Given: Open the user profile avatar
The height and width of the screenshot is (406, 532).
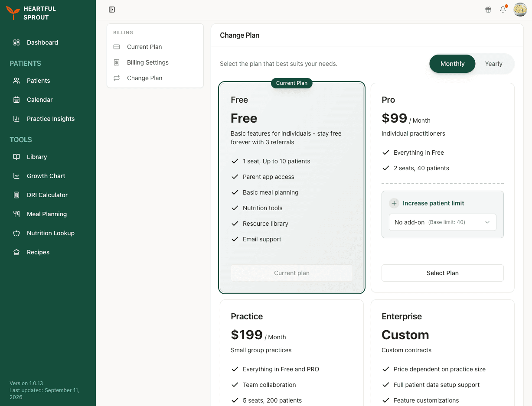Looking at the screenshot, I should [x=520, y=10].
